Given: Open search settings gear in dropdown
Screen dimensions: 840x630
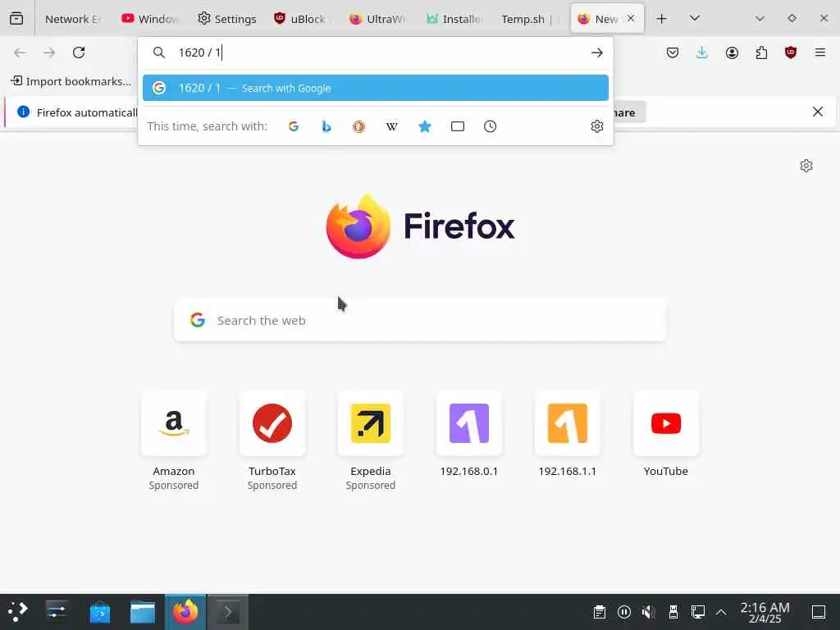Looking at the screenshot, I should click(x=597, y=126).
